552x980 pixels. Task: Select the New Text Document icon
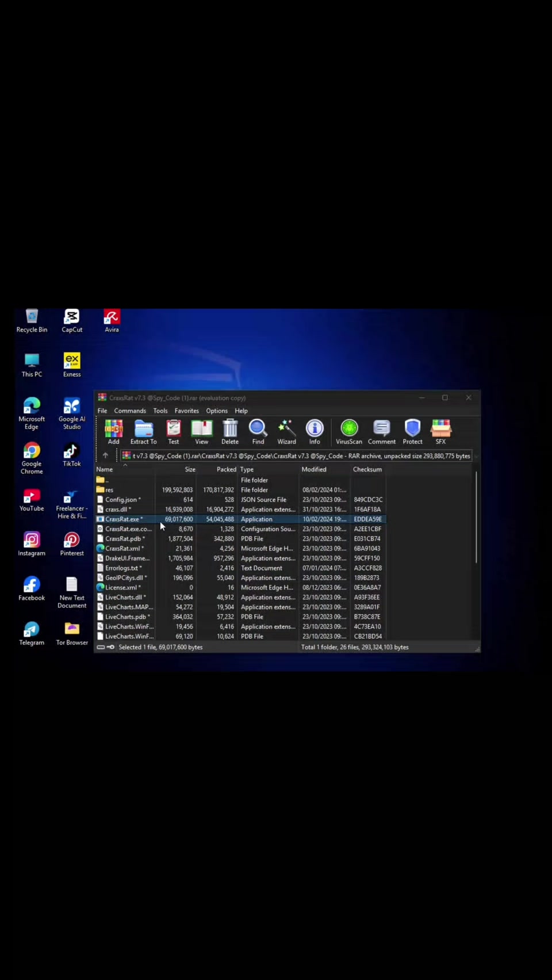(x=72, y=593)
